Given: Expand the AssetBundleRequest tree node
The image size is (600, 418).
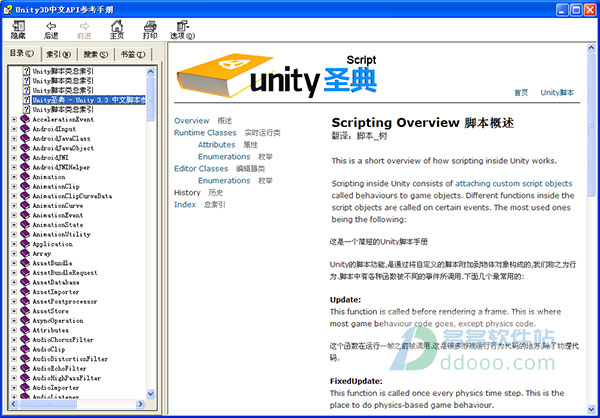Looking at the screenshot, I should pos(14,273).
